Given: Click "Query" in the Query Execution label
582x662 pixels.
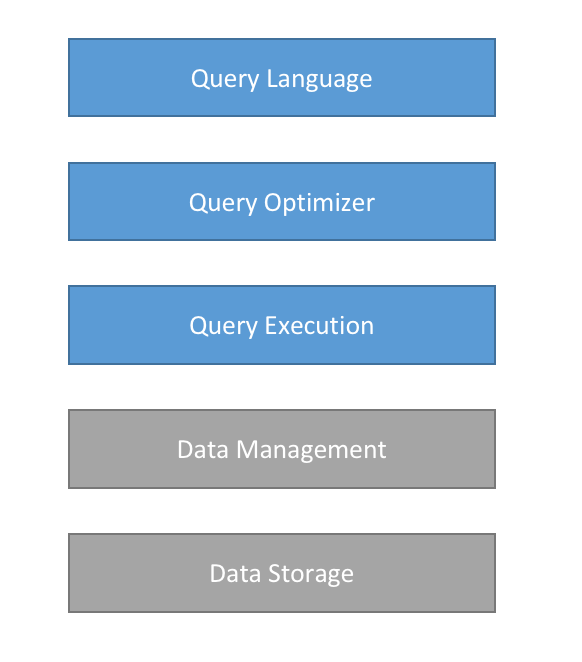Looking at the screenshot, I should (x=223, y=327).
